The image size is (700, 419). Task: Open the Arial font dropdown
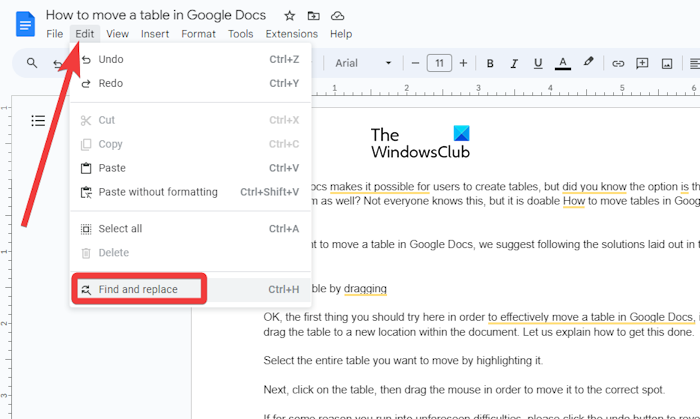click(x=364, y=64)
